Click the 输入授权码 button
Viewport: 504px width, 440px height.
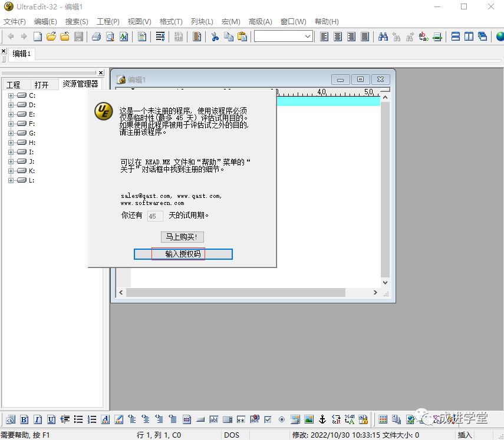tap(183, 254)
